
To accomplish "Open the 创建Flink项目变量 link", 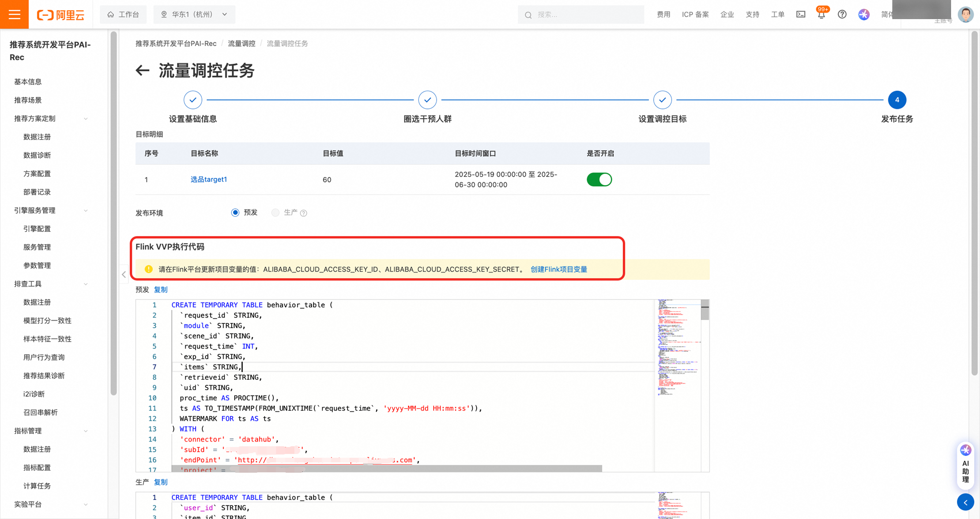I will (x=559, y=269).
